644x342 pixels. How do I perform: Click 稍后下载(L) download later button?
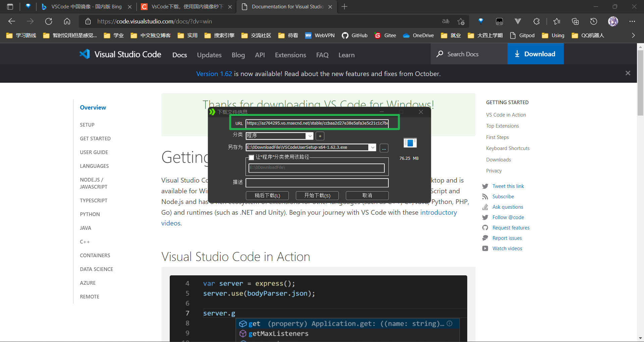click(x=267, y=196)
